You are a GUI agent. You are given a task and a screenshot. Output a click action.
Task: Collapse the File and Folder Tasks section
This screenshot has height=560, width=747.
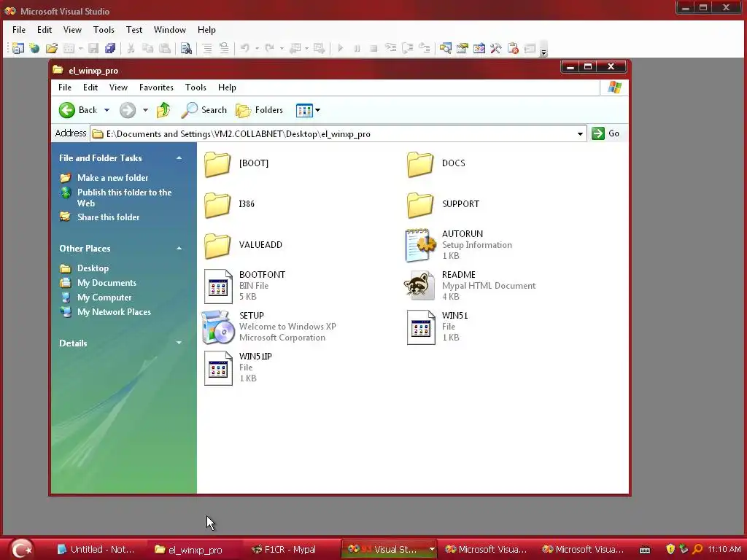(179, 157)
